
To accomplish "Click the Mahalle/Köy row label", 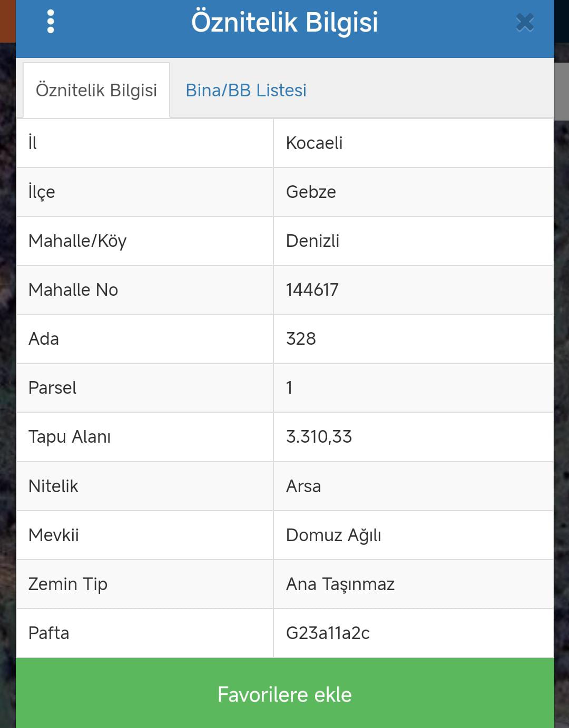I will (77, 241).
